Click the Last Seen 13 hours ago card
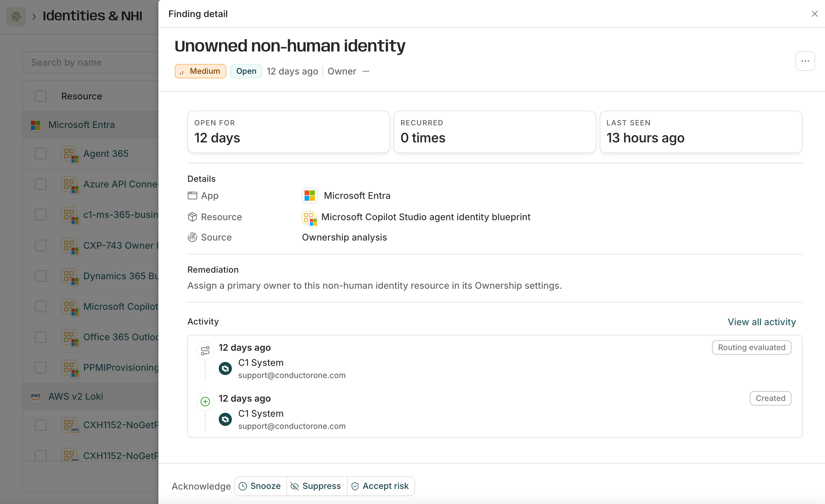 click(x=701, y=132)
